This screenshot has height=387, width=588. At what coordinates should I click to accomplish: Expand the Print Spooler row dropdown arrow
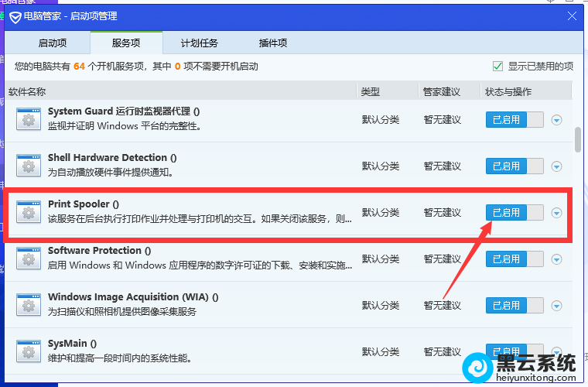click(556, 213)
